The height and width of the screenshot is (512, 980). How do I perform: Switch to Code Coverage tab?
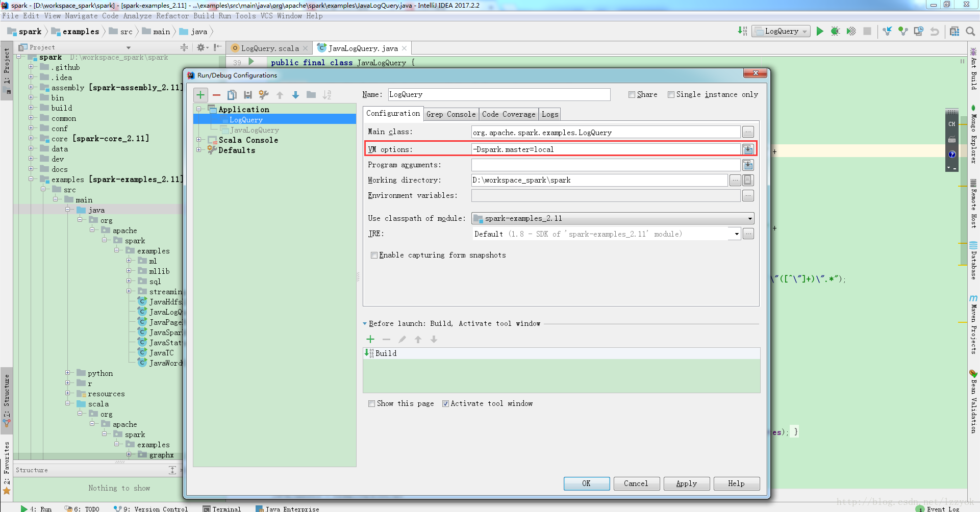pyautogui.click(x=509, y=114)
